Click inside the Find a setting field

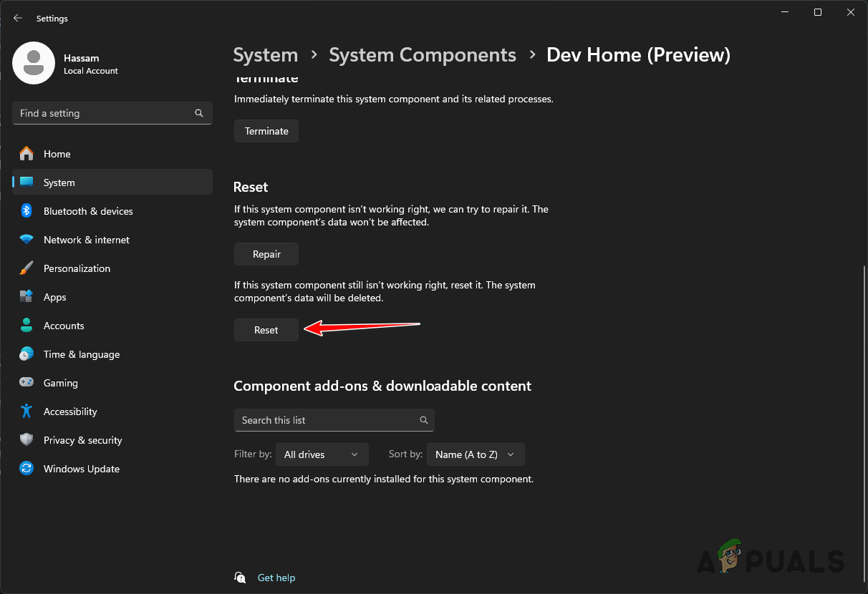click(112, 113)
